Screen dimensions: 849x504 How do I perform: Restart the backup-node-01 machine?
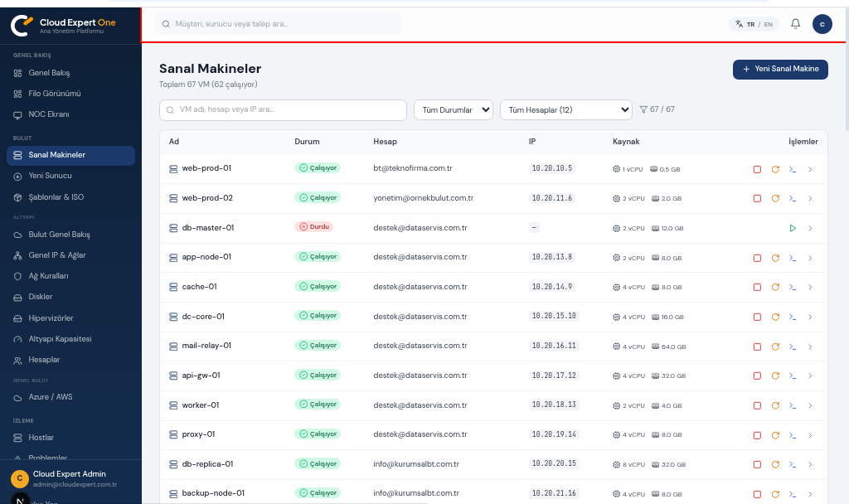[x=775, y=494]
